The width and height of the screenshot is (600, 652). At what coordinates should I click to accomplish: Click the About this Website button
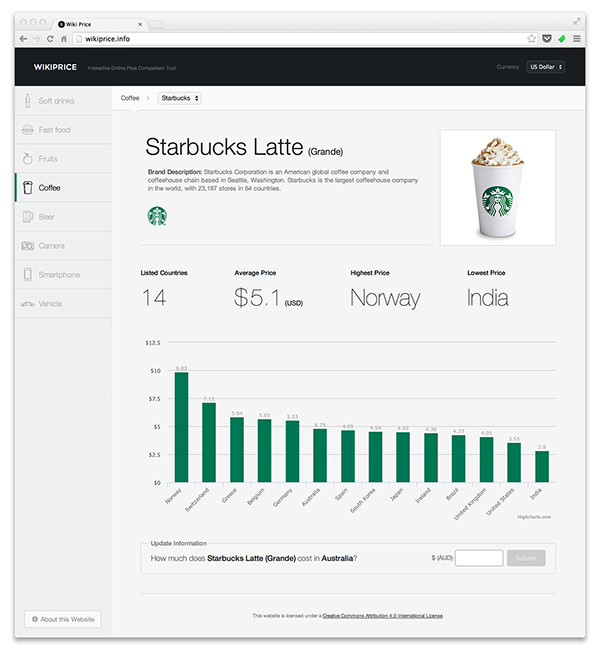[x=63, y=619]
